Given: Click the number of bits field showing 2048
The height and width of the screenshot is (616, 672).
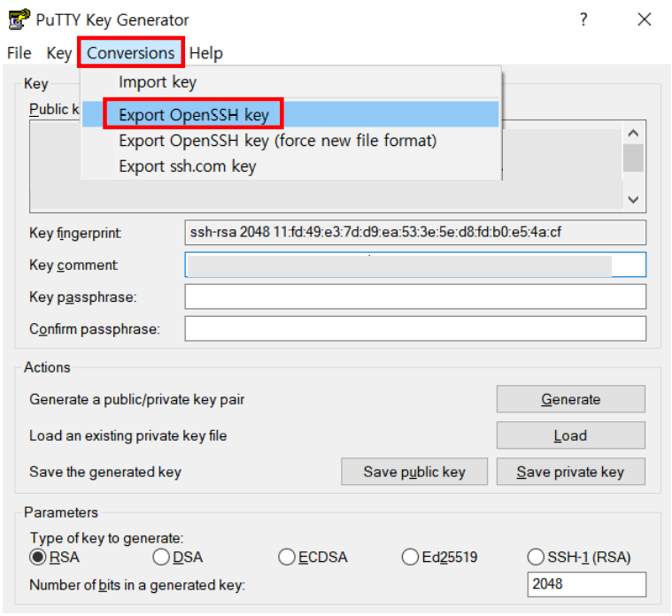Looking at the screenshot, I should [x=587, y=584].
